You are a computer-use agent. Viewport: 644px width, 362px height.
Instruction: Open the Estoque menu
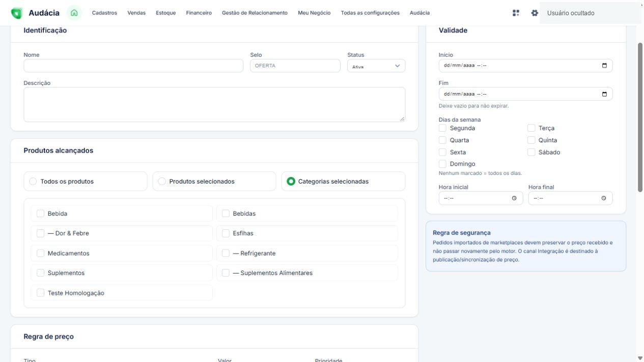click(166, 13)
